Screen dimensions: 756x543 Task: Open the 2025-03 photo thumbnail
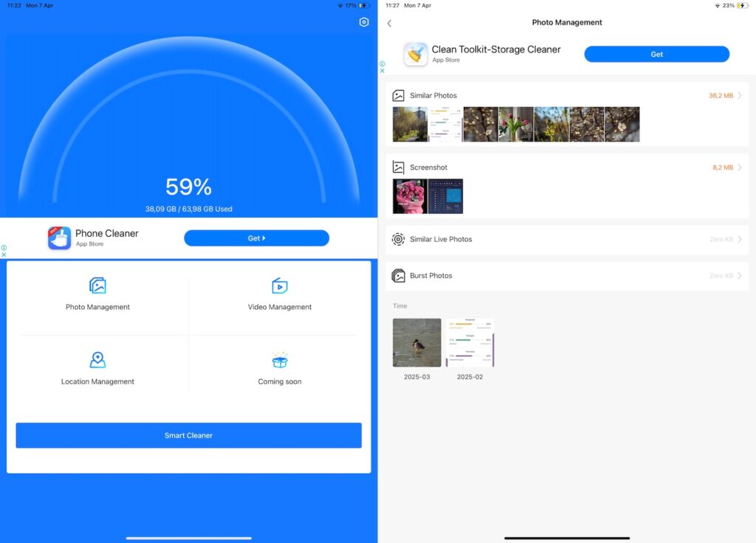pos(416,342)
